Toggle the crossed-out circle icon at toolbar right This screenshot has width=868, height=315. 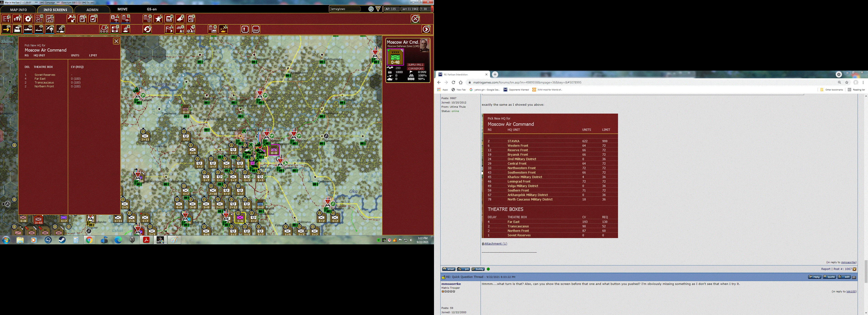click(415, 19)
